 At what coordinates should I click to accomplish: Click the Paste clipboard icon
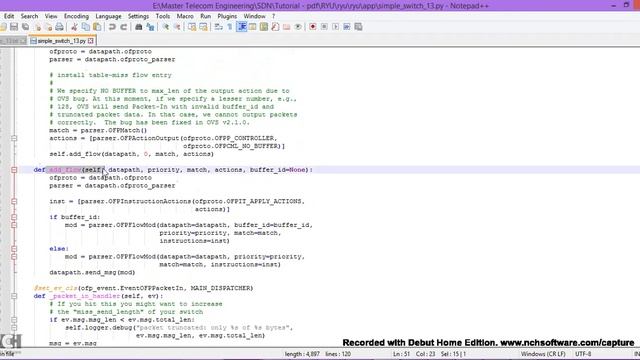tap(97, 27)
